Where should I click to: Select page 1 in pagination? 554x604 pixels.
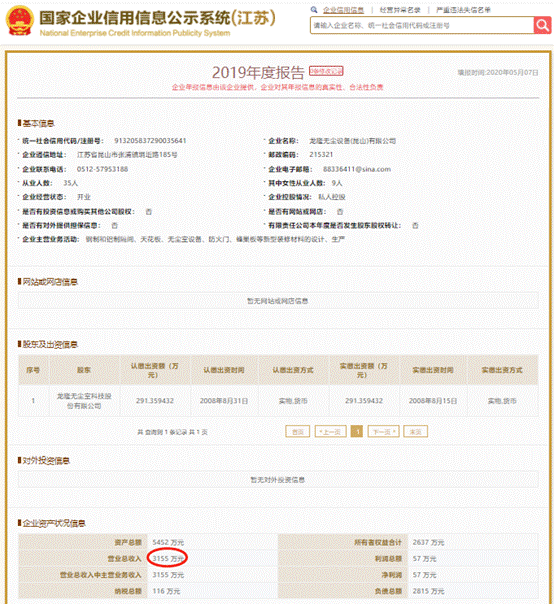pyautogui.click(x=357, y=432)
